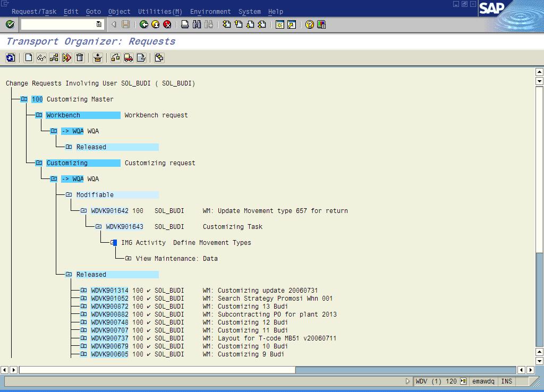Click the command input field

[x=58, y=24]
